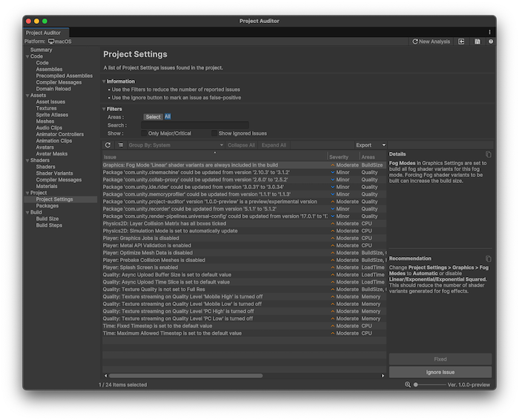This screenshot has width=519, height=420.
Task: Copy Recommendation text with the clipboard icon
Action: 488,259
